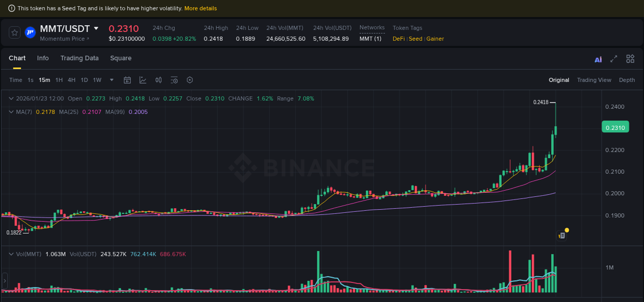Open the AI chart analysis tool
644x302 pixels.
click(x=598, y=59)
